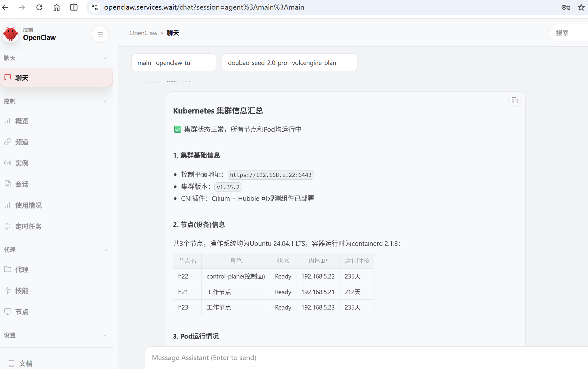The height and width of the screenshot is (369, 588).
Task: Open the 定时任务 scheduled tasks page
Action: pyautogui.click(x=28, y=226)
